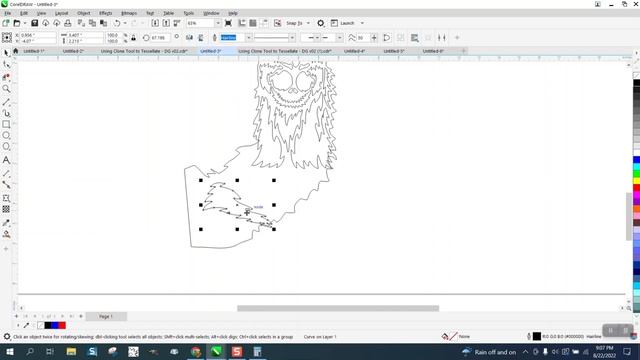The image size is (640, 360).
Task: Add a new page button left of page navigator
Action: click(x=16, y=316)
